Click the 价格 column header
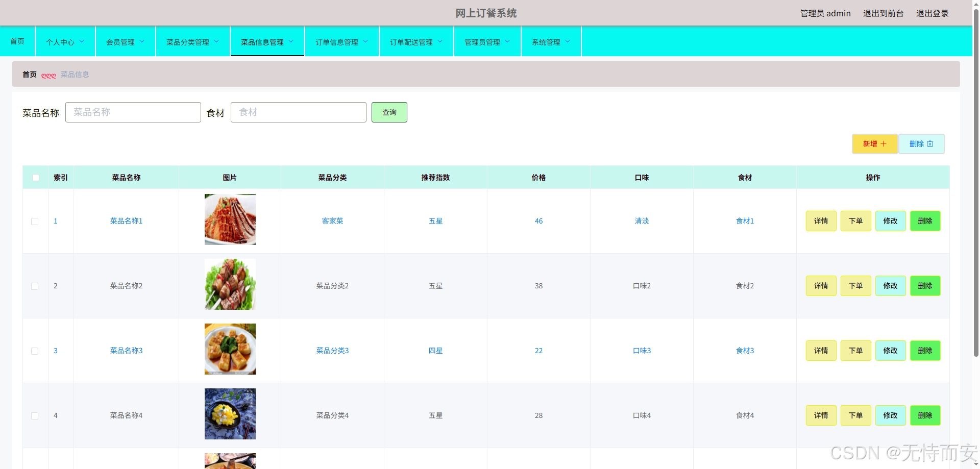The width and height of the screenshot is (980, 469). (x=539, y=178)
